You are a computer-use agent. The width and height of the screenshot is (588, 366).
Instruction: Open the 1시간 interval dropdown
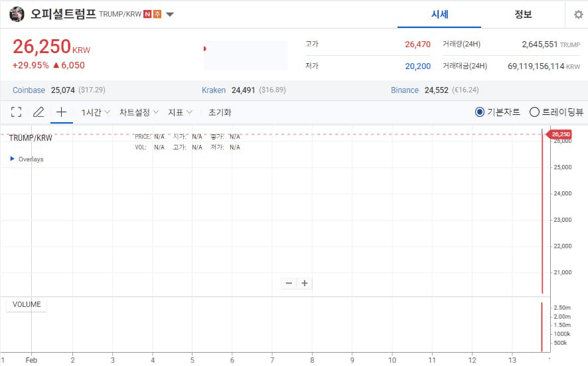pyautogui.click(x=96, y=112)
